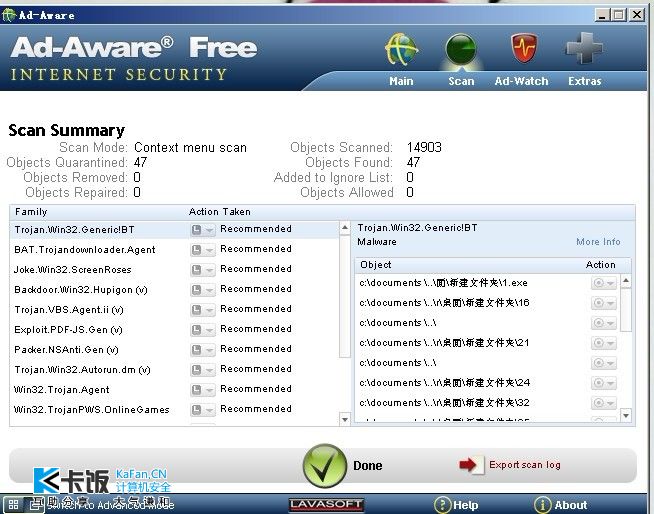Image resolution: width=654 pixels, height=514 pixels.
Task: Select the Scan radar icon
Action: [x=461, y=50]
